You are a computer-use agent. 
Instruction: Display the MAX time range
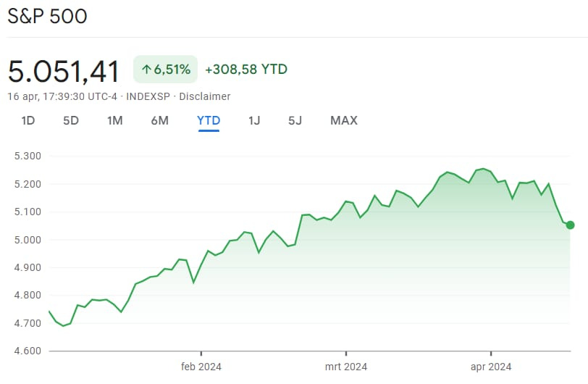(x=344, y=120)
